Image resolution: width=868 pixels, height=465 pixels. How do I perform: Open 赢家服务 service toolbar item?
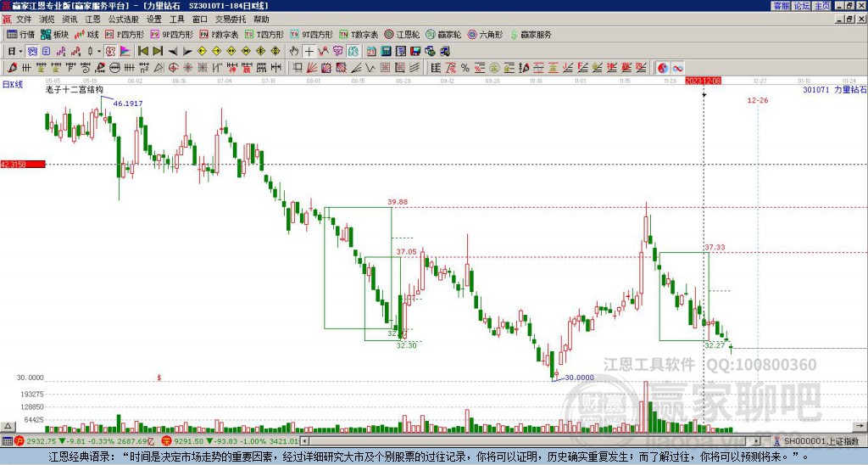(531, 34)
